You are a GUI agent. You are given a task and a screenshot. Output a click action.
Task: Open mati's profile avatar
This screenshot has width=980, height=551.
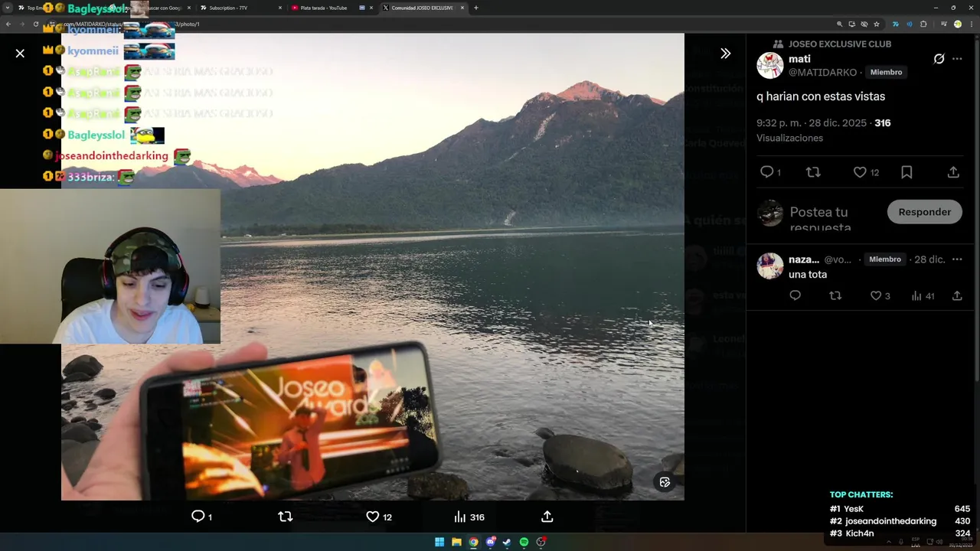770,66
